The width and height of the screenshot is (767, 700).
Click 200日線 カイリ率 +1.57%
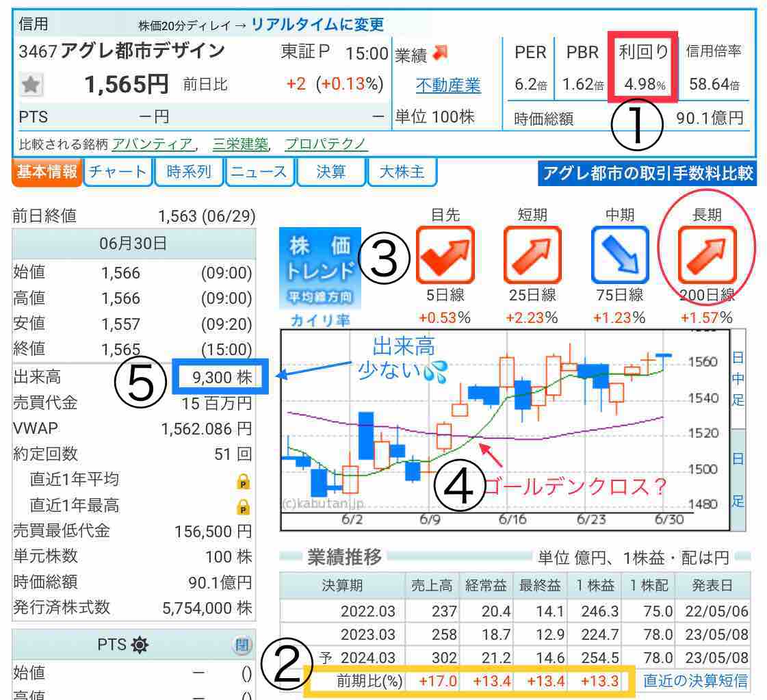707,318
